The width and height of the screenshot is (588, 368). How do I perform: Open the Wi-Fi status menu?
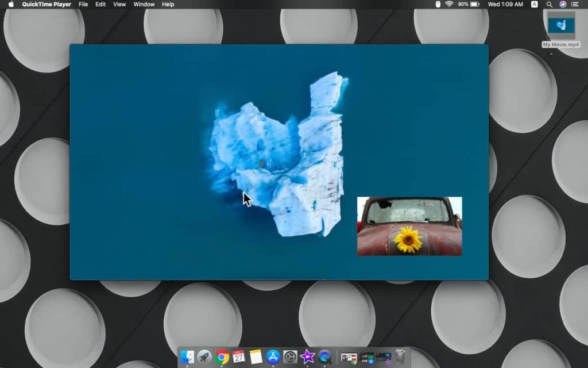[450, 5]
